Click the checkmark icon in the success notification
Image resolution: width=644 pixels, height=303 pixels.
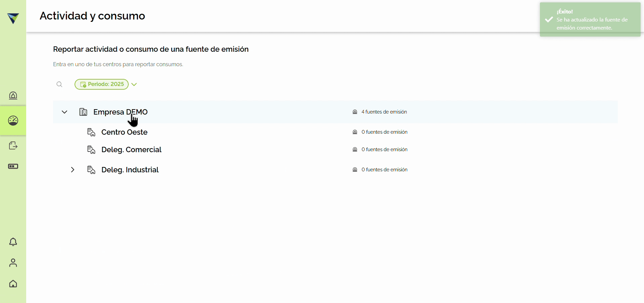click(x=549, y=19)
